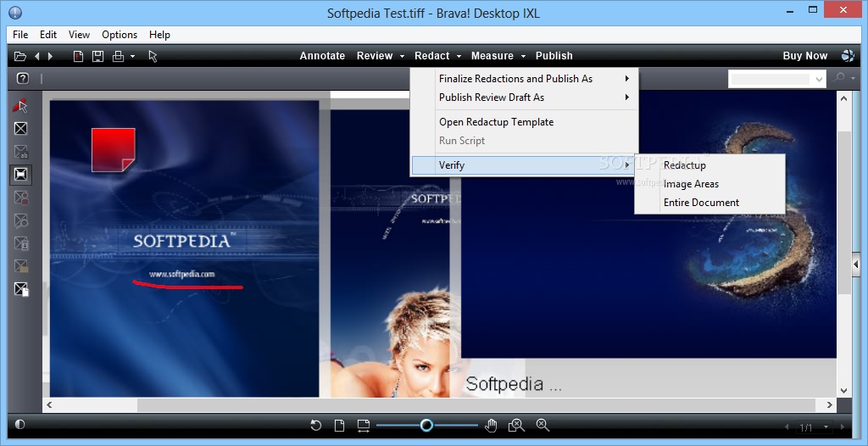Select the redact area box tool

tap(20, 129)
